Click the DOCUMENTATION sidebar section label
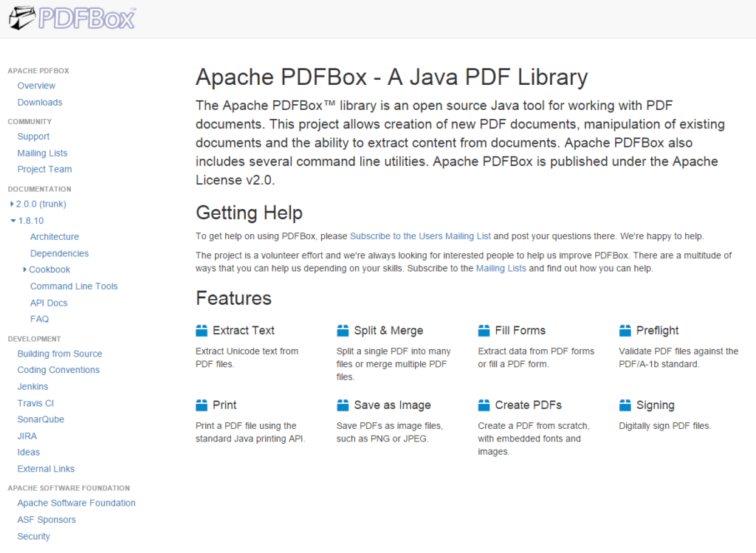The width and height of the screenshot is (756, 553). click(x=40, y=190)
